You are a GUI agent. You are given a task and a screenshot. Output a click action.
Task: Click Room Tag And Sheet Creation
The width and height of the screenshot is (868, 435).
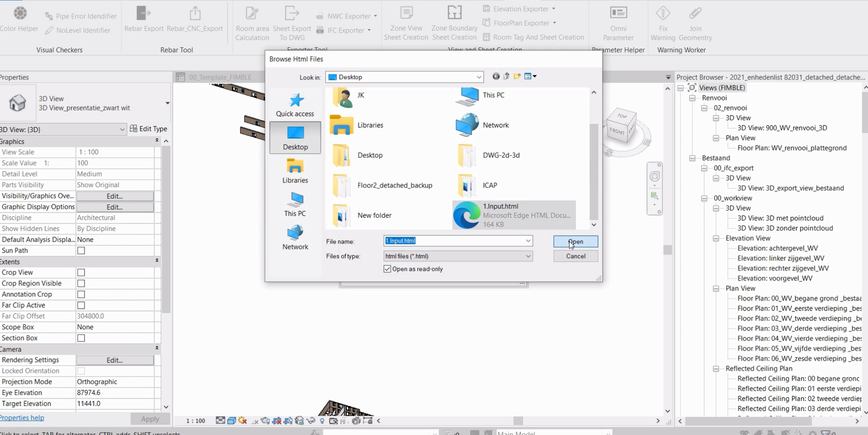point(533,37)
